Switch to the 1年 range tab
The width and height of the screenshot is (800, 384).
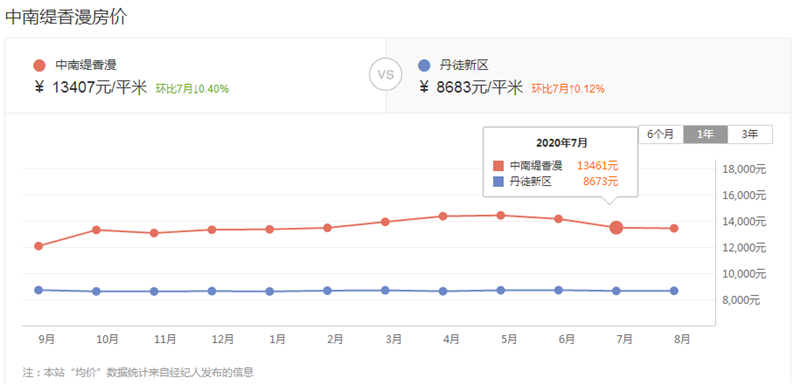[x=706, y=135]
